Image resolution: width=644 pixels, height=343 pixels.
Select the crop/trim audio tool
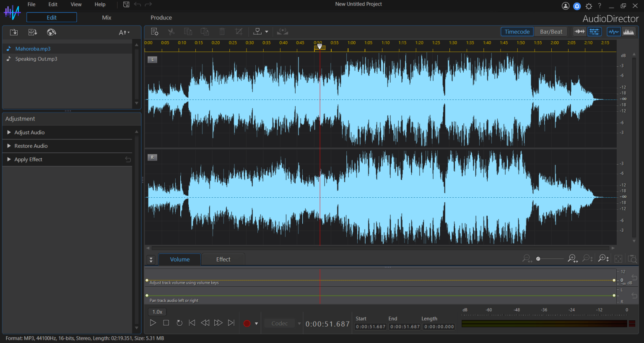(x=239, y=31)
